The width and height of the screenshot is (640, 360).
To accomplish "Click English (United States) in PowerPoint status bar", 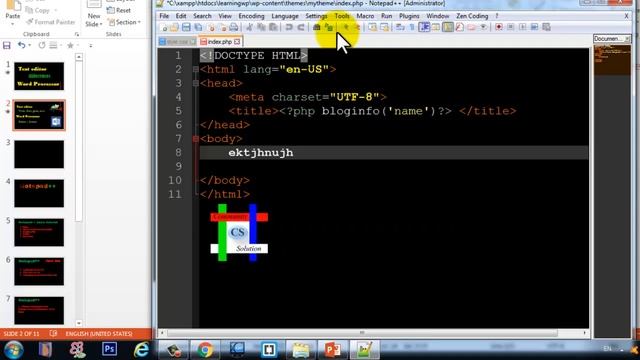I will coord(99,333).
